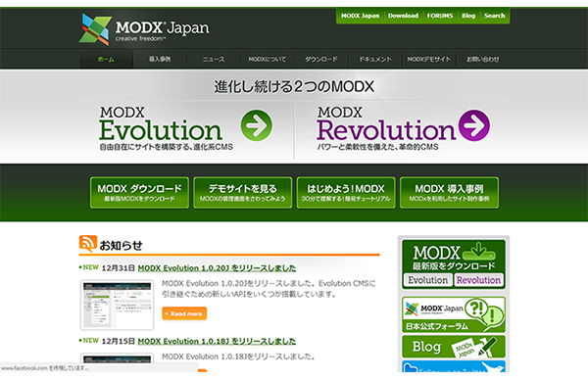The width and height of the screenshot is (588, 380).
Task: Click Read more under 1.0.20J news
Action: (x=184, y=313)
